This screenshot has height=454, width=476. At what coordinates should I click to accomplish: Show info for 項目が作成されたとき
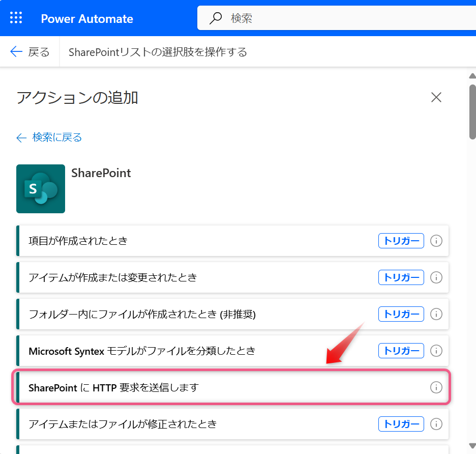pyautogui.click(x=436, y=241)
